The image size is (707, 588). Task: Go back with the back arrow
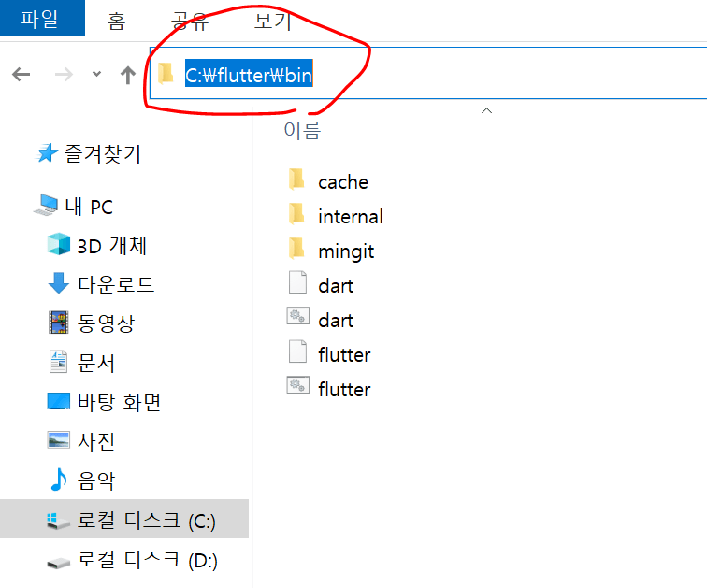[x=22, y=75]
